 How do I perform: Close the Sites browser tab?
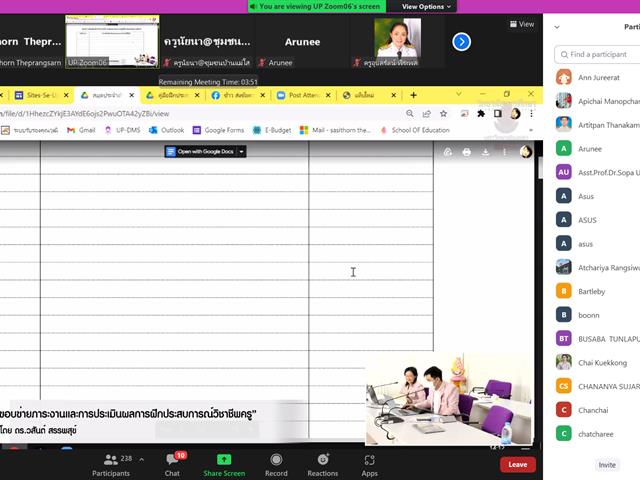[x=66, y=95]
